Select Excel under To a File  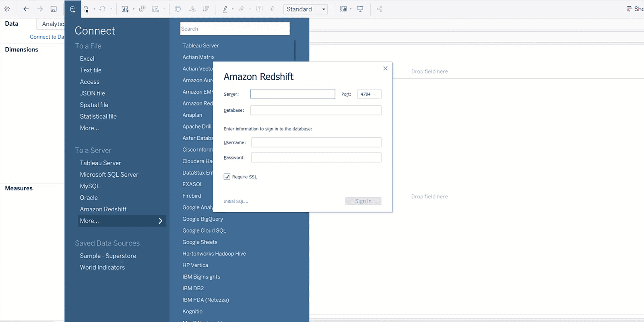[x=87, y=58]
